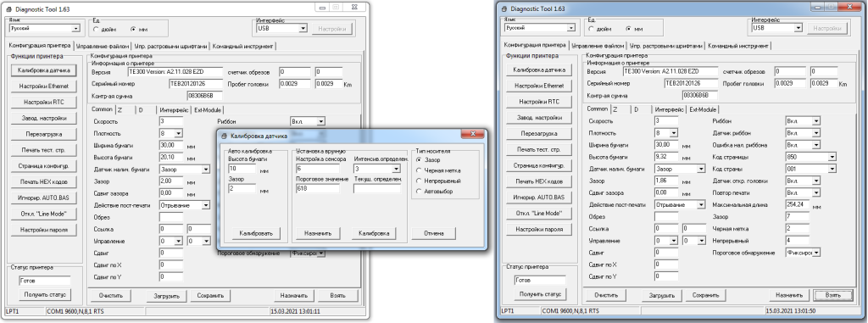Click Назначить inside the Калибровка датчика dialog
This screenshot has width=868, height=323.
click(x=318, y=233)
